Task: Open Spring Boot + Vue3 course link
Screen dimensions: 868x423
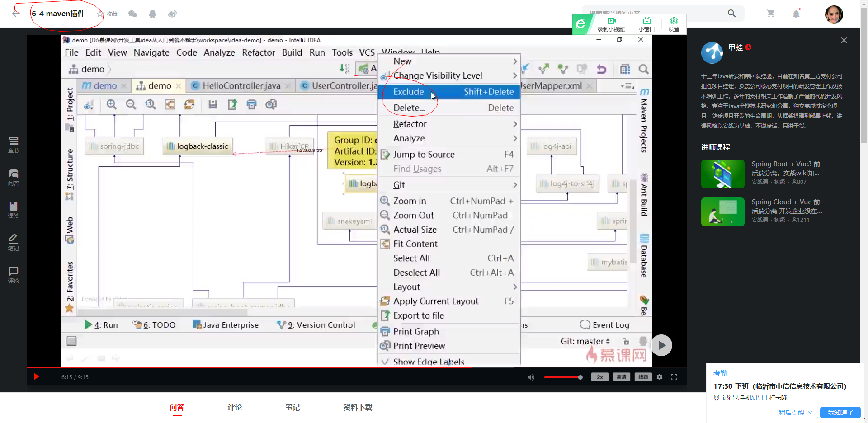Action: coord(786,169)
